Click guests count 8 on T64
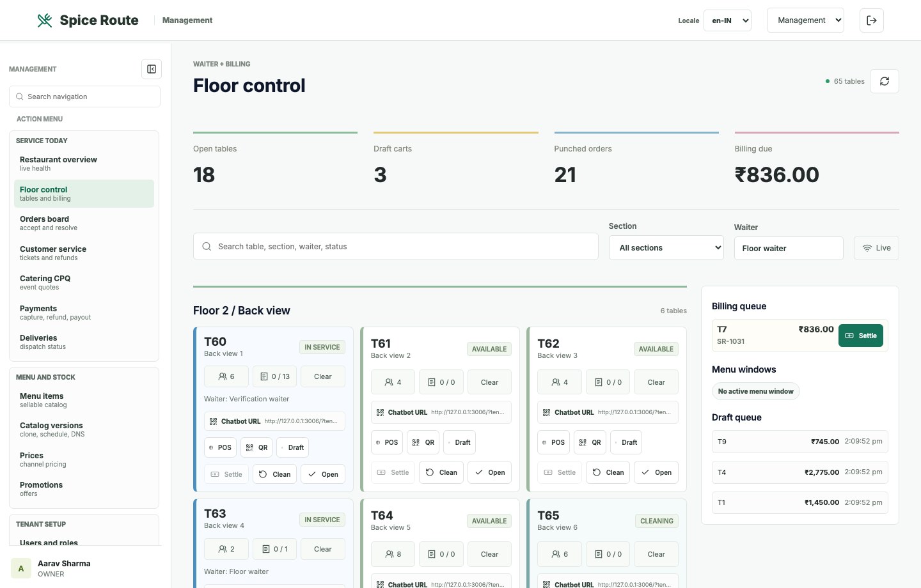Viewport: 921px width, 588px height. pos(393,554)
